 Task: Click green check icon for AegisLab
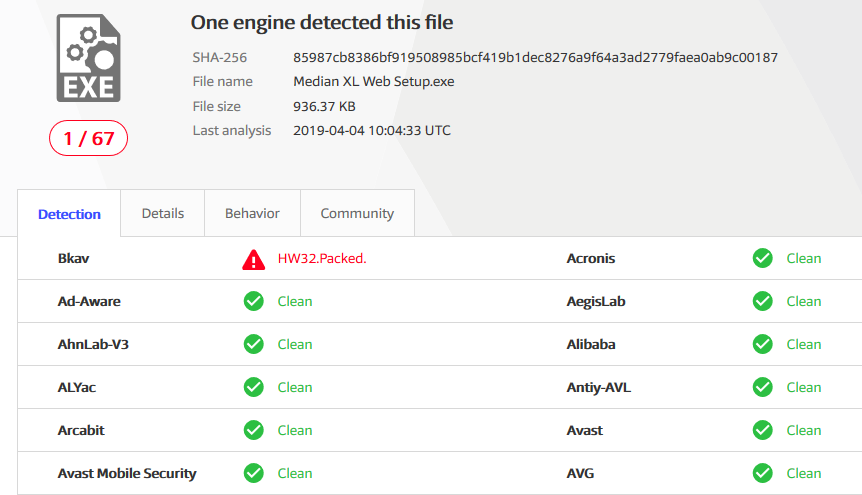tap(762, 301)
